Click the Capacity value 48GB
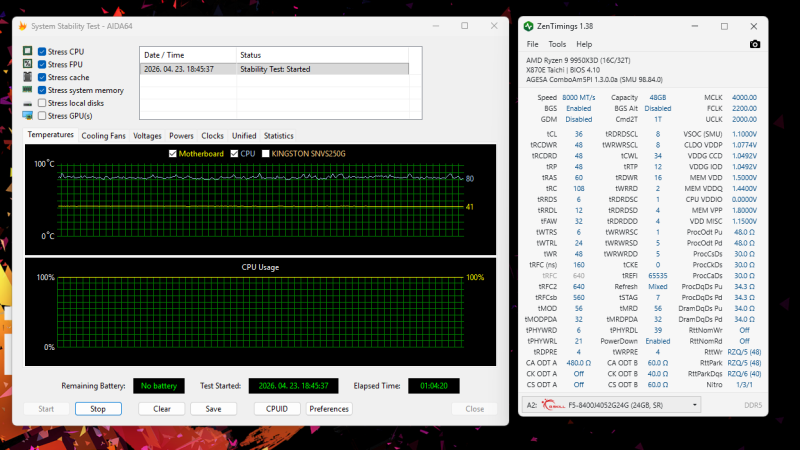The width and height of the screenshot is (800, 450). point(658,97)
